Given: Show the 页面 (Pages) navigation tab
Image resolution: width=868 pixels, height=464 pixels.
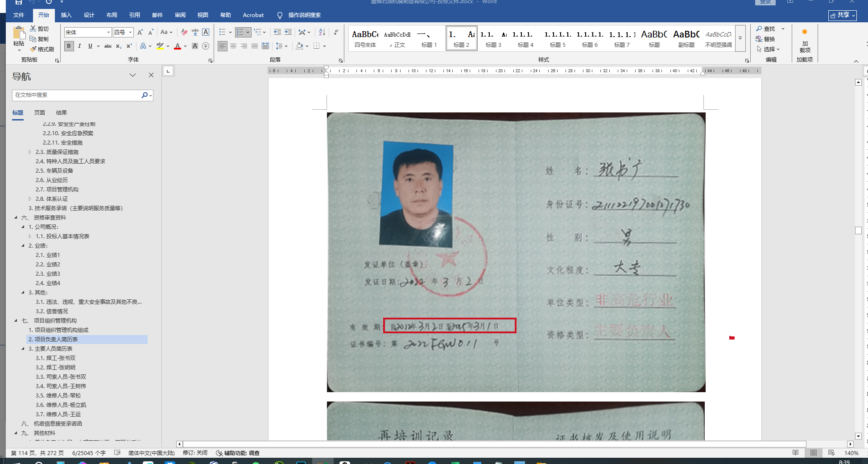Looking at the screenshot, I should tap(40, 113).
